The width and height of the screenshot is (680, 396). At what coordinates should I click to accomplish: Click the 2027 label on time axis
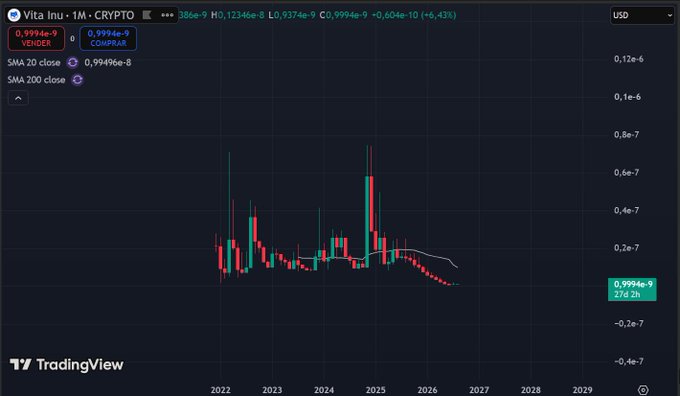479,390
